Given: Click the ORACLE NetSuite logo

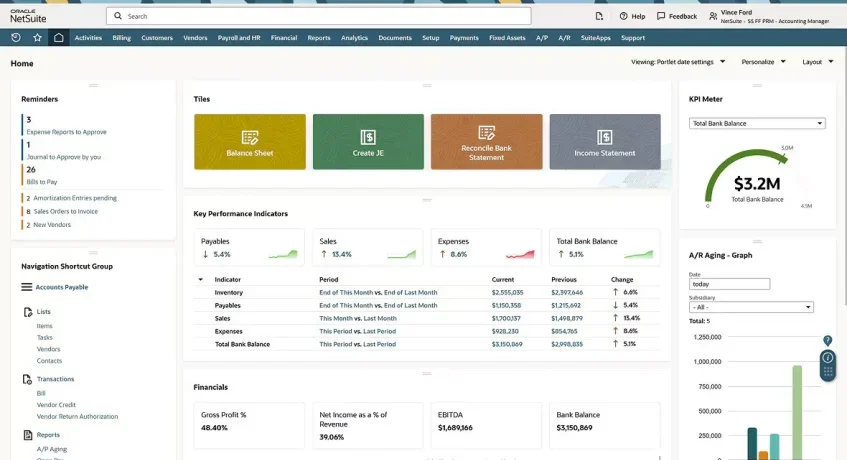Looking at the screenshot, I should 28,16.
